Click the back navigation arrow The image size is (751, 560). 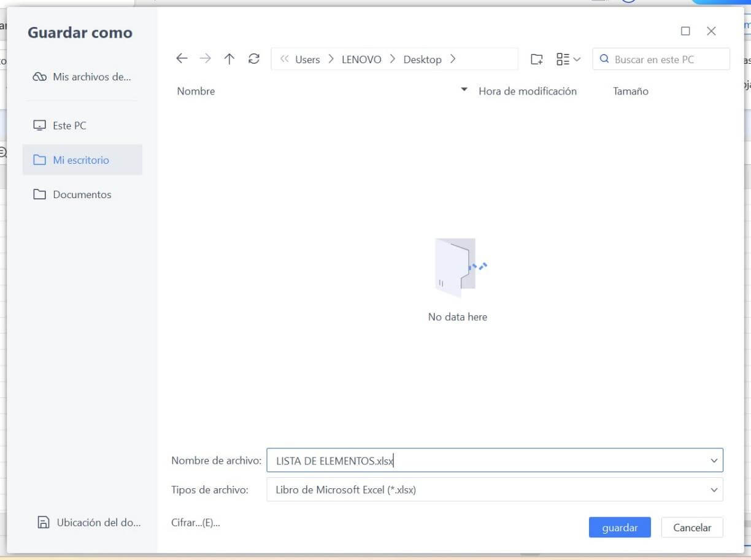[x=181, y=58]
